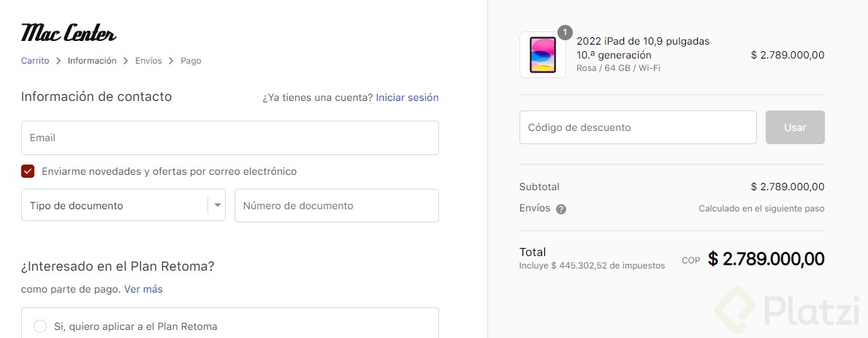
Task: Click the Usar discount button
Action: [795, 127]
